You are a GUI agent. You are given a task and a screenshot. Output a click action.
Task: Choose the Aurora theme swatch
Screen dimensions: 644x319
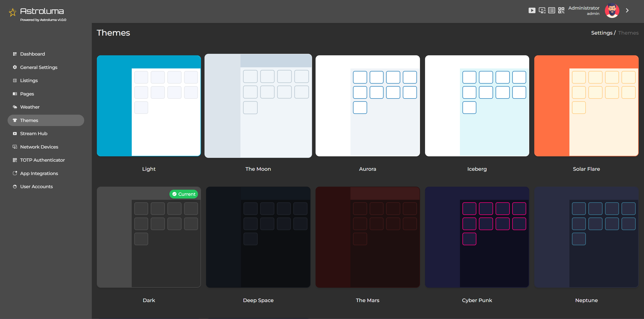coord(367,106)
